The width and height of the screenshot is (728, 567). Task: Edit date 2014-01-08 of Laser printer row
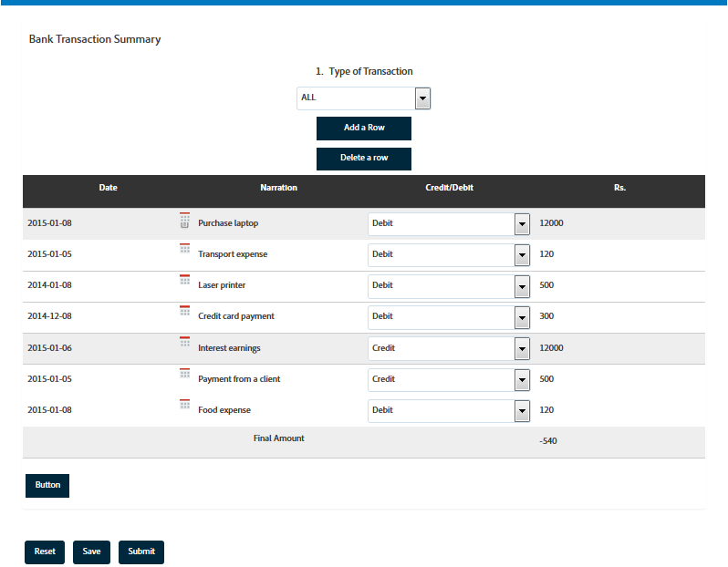click(x=49, y=285)
